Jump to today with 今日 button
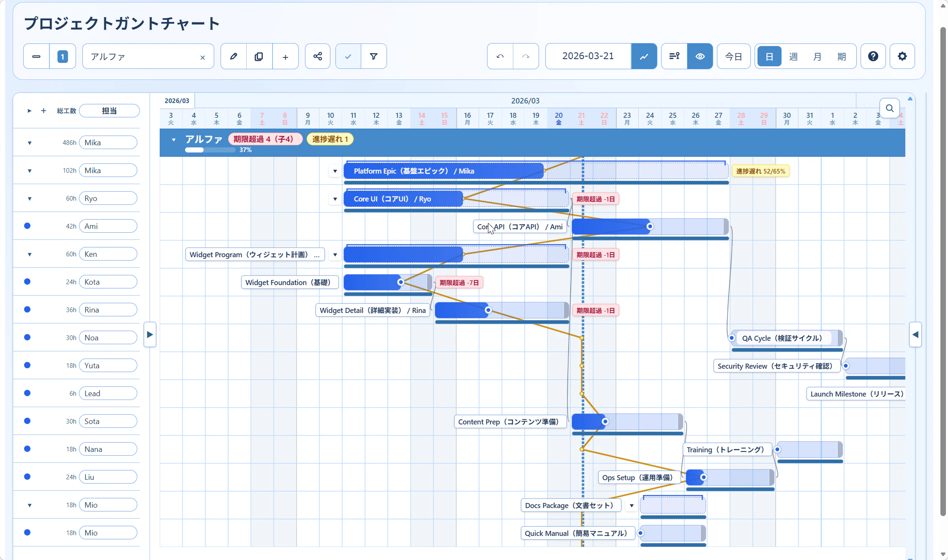 pyautogui.click(x=733, y=56)
